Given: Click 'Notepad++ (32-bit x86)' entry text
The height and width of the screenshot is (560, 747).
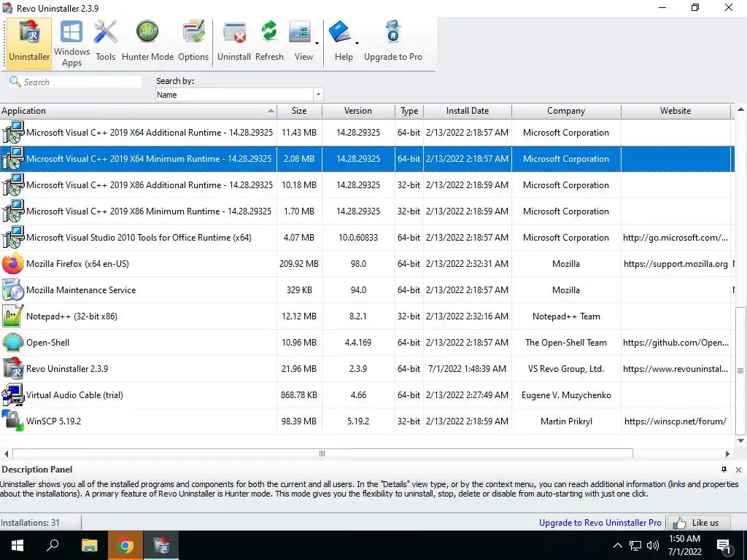Looking at the screenshot, I should click(72, 316).
